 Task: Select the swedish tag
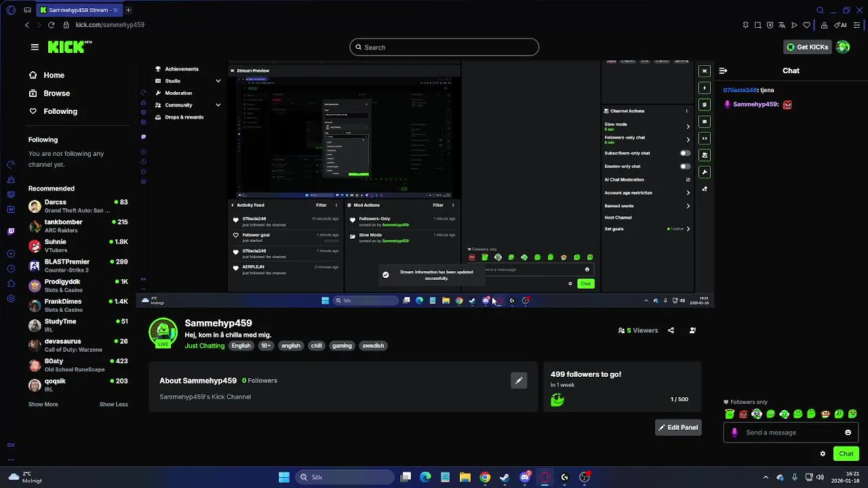(373, 346)
